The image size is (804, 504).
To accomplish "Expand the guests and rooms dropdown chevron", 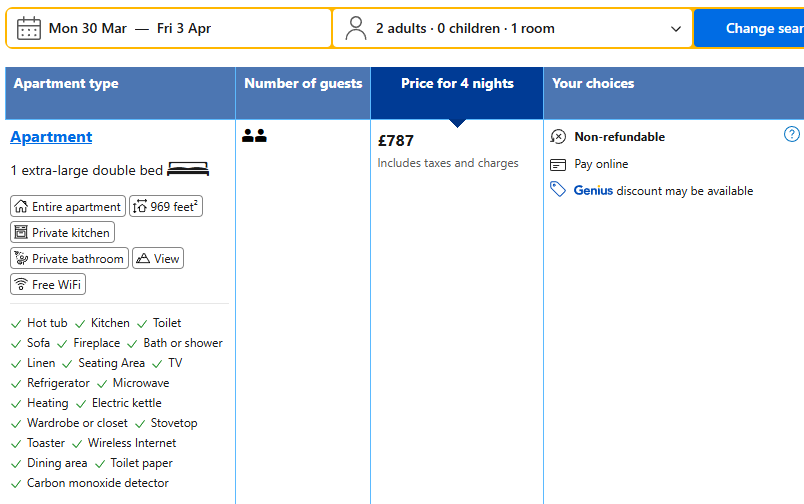I will (x=676, y=29).
